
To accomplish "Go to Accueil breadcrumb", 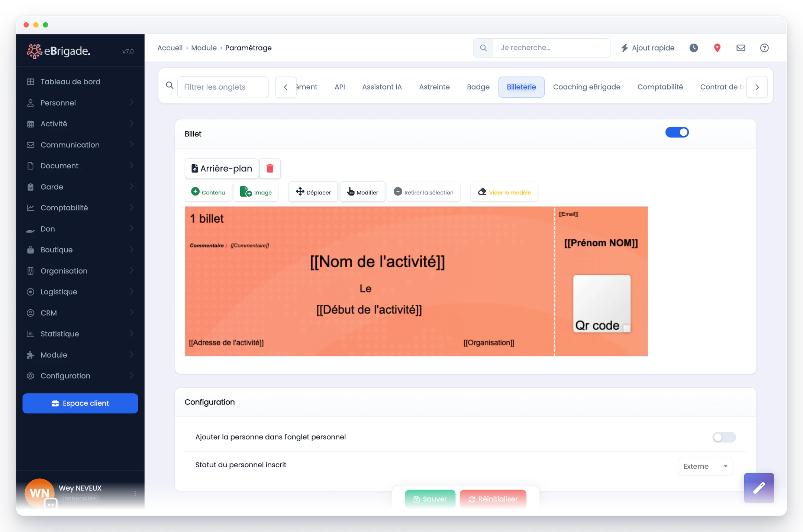I will tap(170, 48).
